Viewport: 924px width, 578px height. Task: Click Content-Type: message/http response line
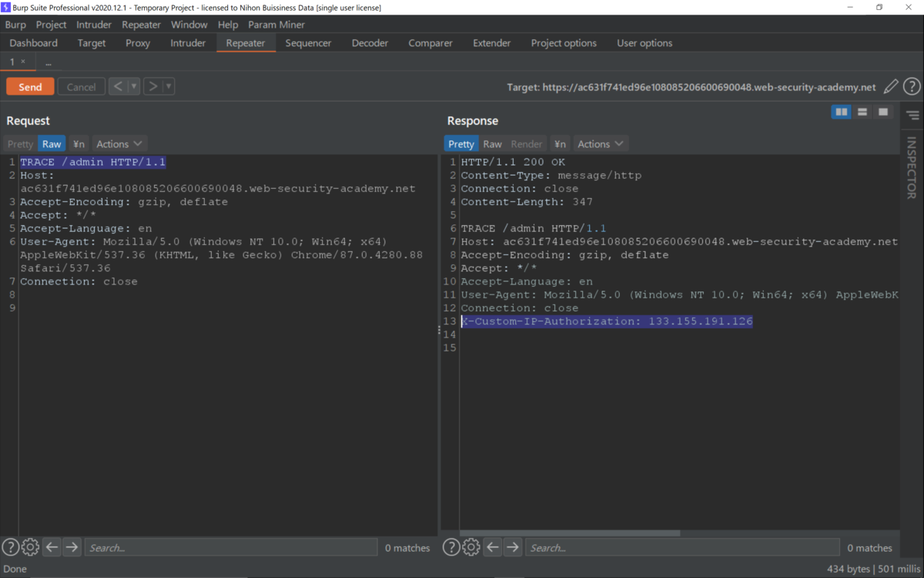point(551,175)
